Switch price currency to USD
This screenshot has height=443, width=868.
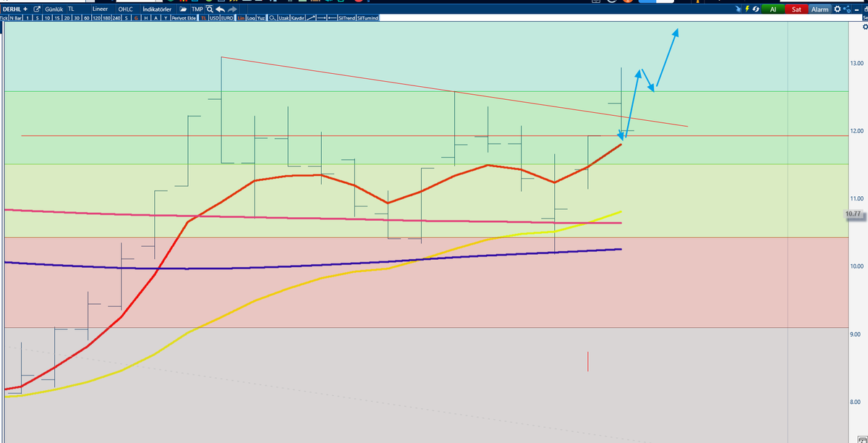point(214,17)
